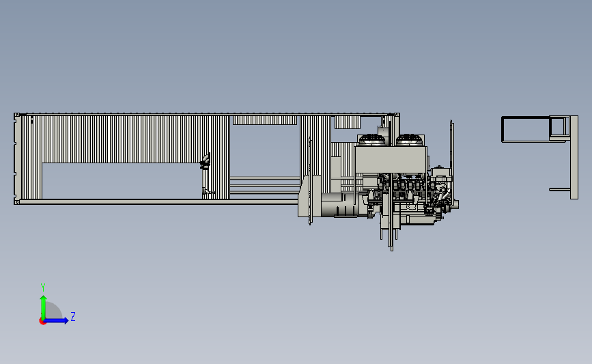Select the corrugated container side wall
This screenshot has width=592, height=364.
(124, 139)
